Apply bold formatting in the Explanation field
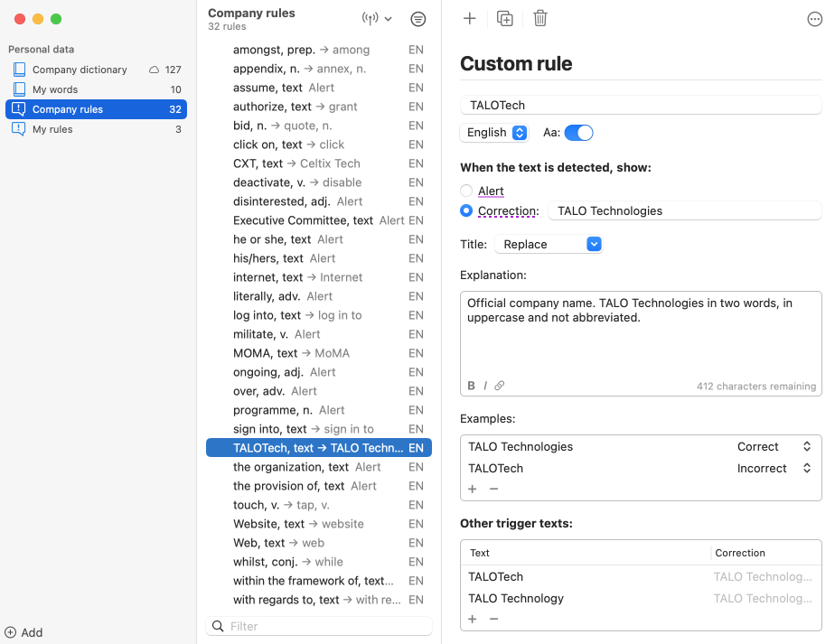This screenshot has width=835, height=644. [x=471, y=386]
